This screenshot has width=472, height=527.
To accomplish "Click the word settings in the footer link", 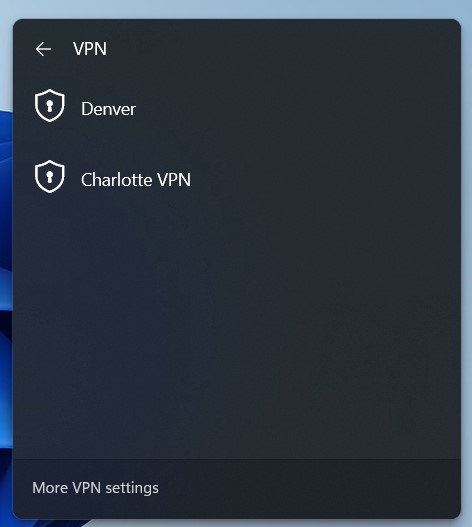I will [132, 488].
